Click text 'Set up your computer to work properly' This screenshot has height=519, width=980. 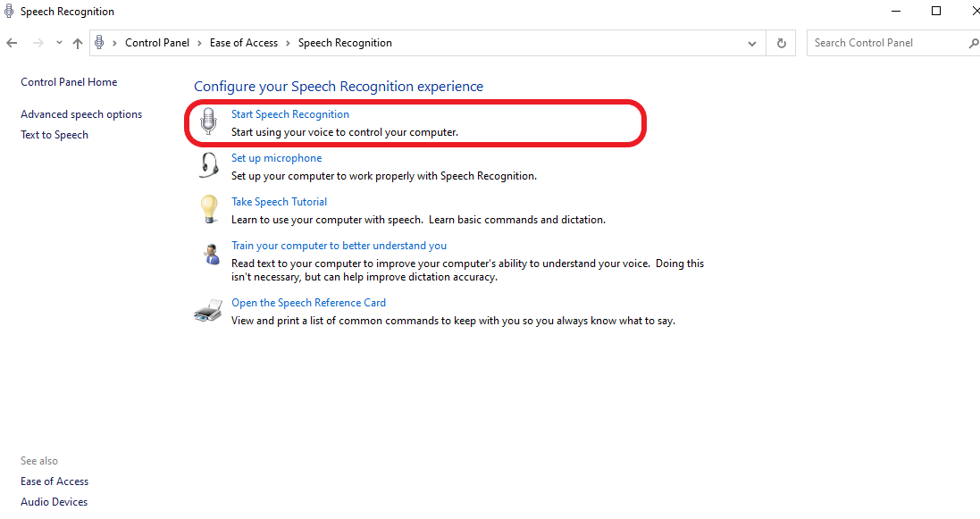322,176
